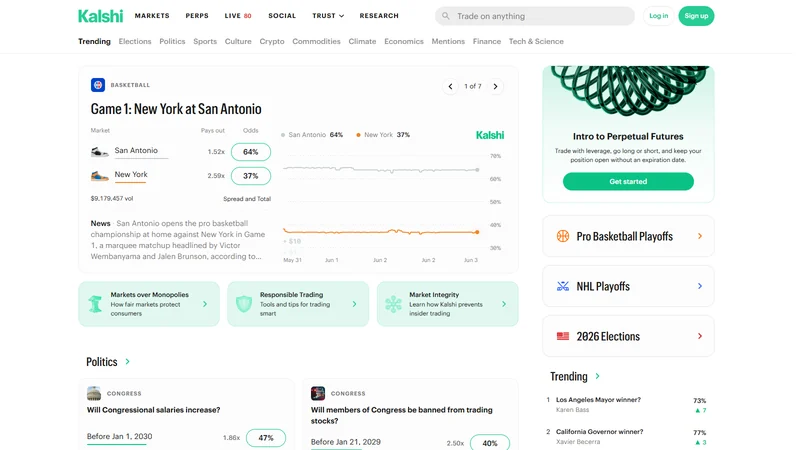Click the 40% odds on stock trading ban
800x450 pixels.
490,443
